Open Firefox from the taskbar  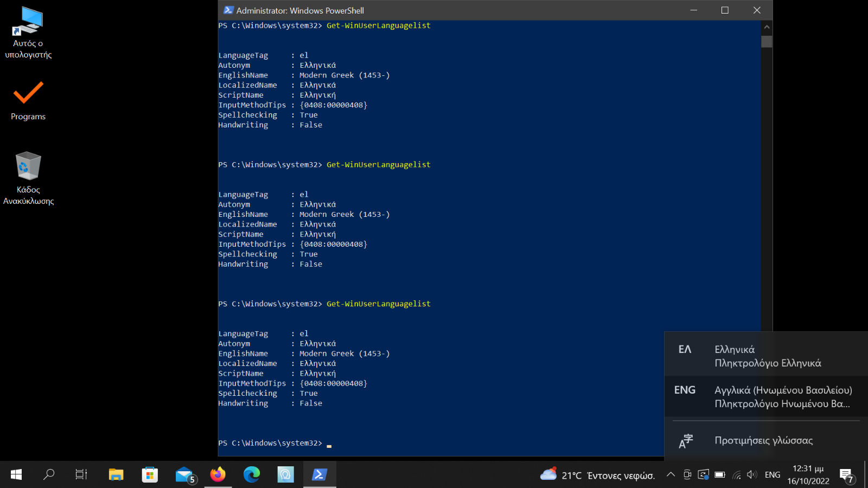218,475
